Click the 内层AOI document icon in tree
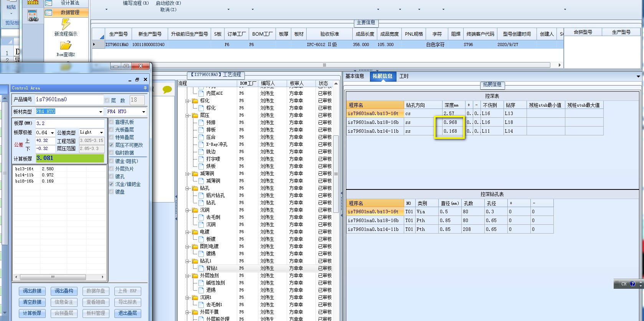Image resolution: width=644 pixels, height=321 pixels. click(x=201, y=93)
